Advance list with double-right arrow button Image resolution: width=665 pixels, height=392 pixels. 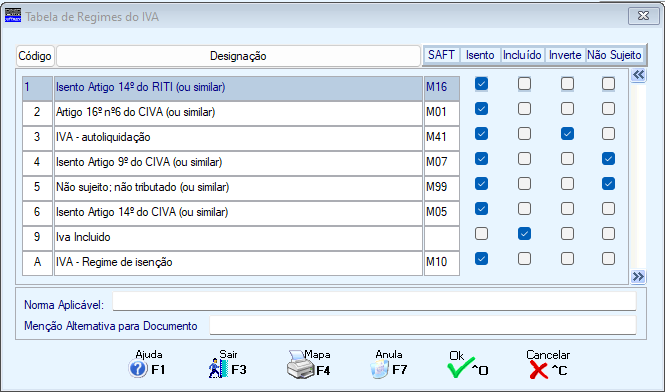638,277
